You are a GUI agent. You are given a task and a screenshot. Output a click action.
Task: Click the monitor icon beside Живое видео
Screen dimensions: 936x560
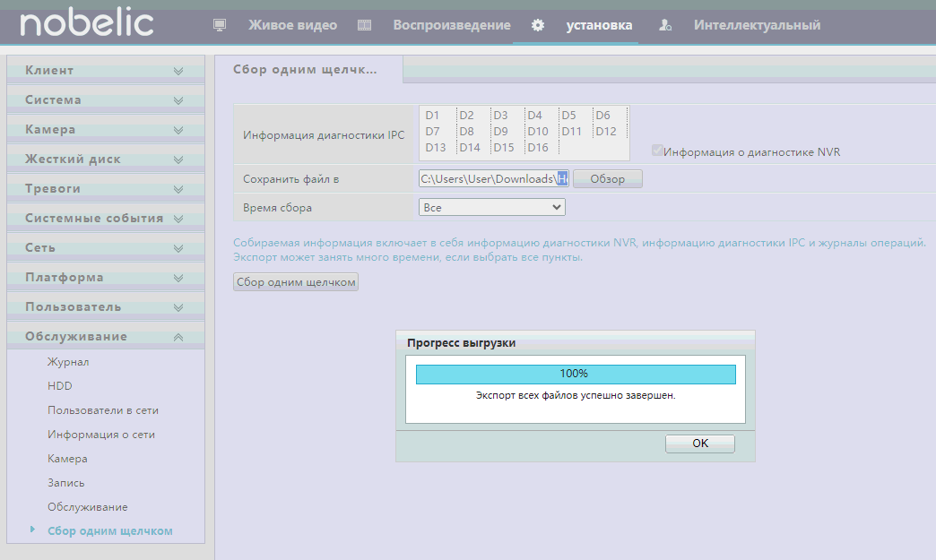pos(220,25)
